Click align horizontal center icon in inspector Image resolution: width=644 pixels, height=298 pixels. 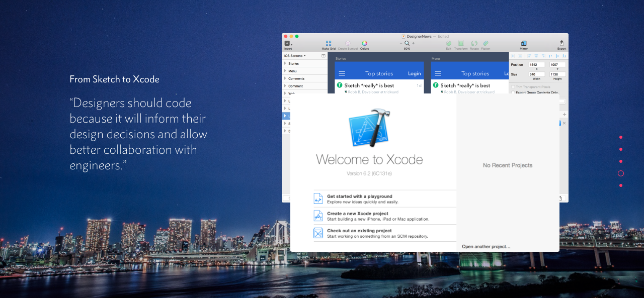point(536,56)
